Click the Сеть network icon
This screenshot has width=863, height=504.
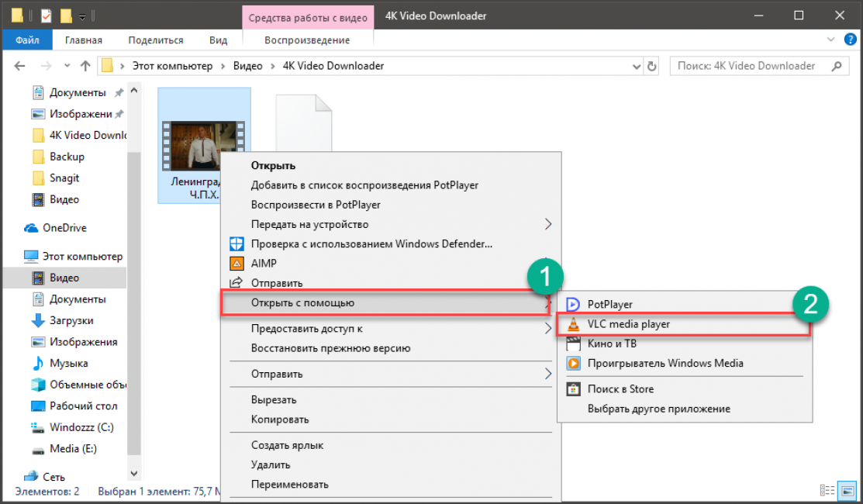click(31, 476)
